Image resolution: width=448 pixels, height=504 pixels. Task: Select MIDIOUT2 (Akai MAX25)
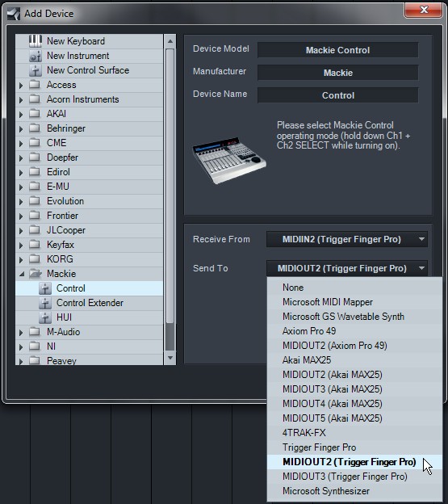[354, 375]
